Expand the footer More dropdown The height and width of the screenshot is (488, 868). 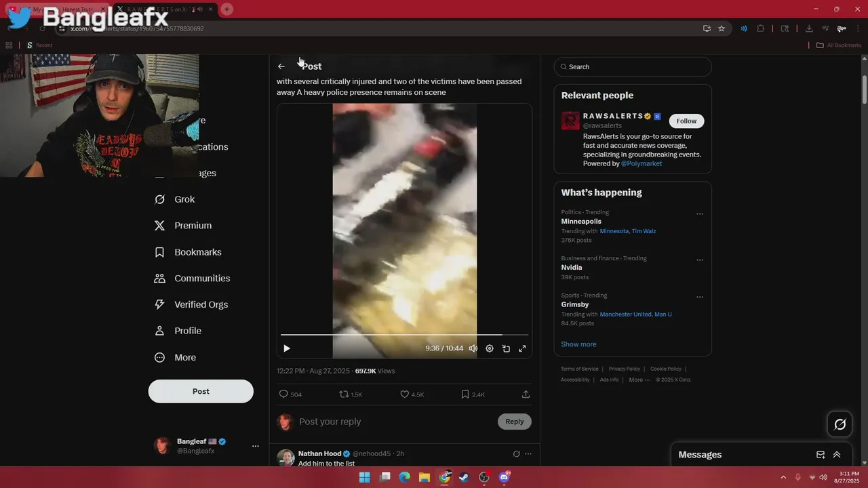coord(638,380)
